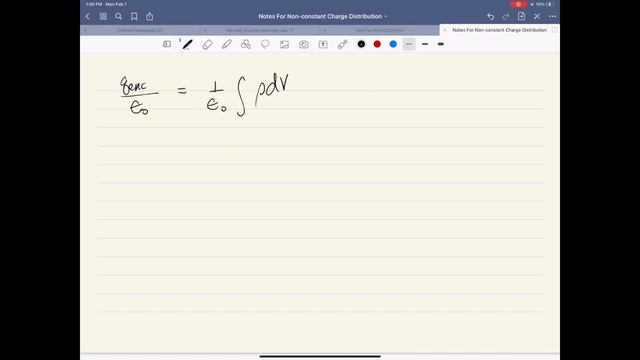
Task: Open the zoom window tool
Action: (167, 44)
